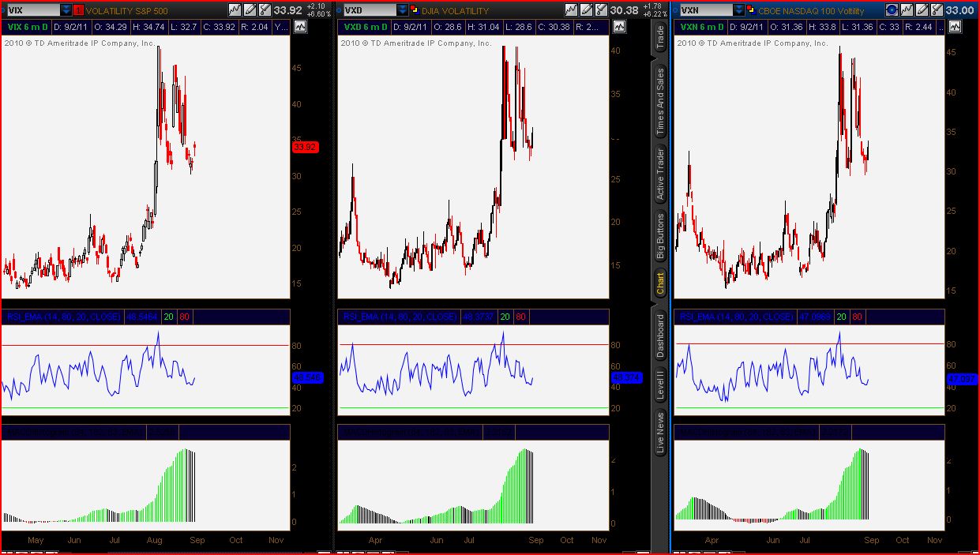Open Big Buttons side tab
The image size is (980, 555).
click(x=660, y=236)
